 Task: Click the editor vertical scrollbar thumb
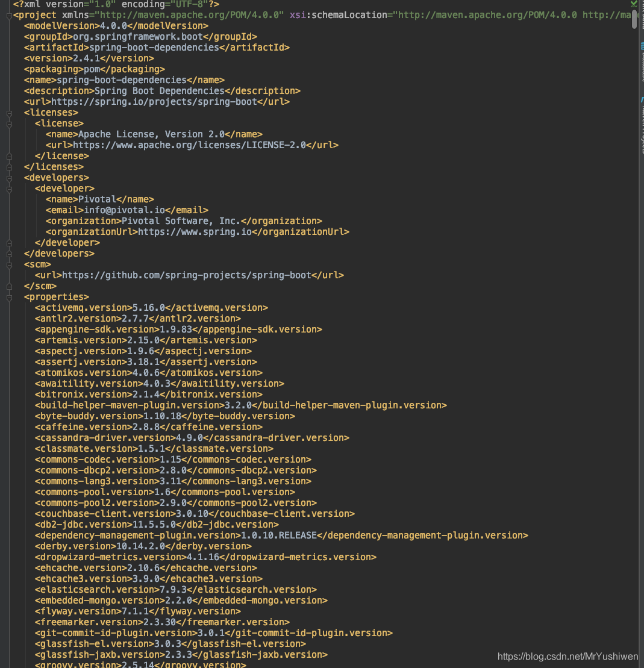tap(634, 18)
